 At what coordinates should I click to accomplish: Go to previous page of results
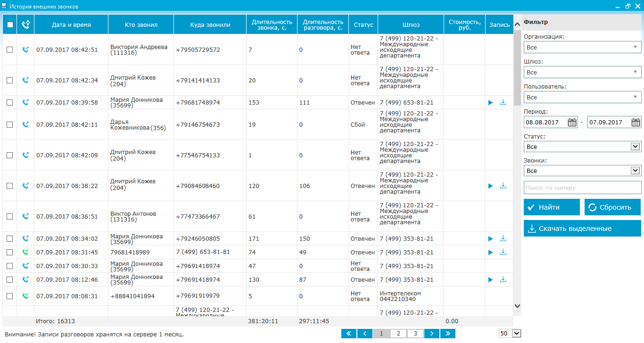(x=365, y=334)
